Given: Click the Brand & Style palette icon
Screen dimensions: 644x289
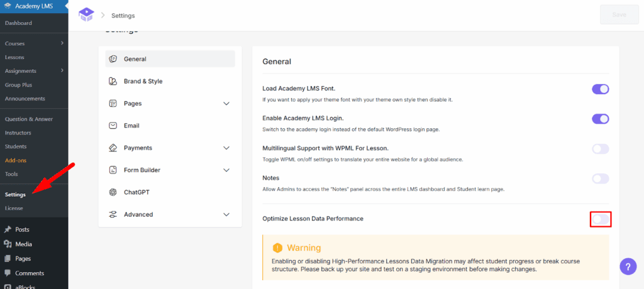Looking at the screenshot, I should pyautogui.click(x=113, y=81).
